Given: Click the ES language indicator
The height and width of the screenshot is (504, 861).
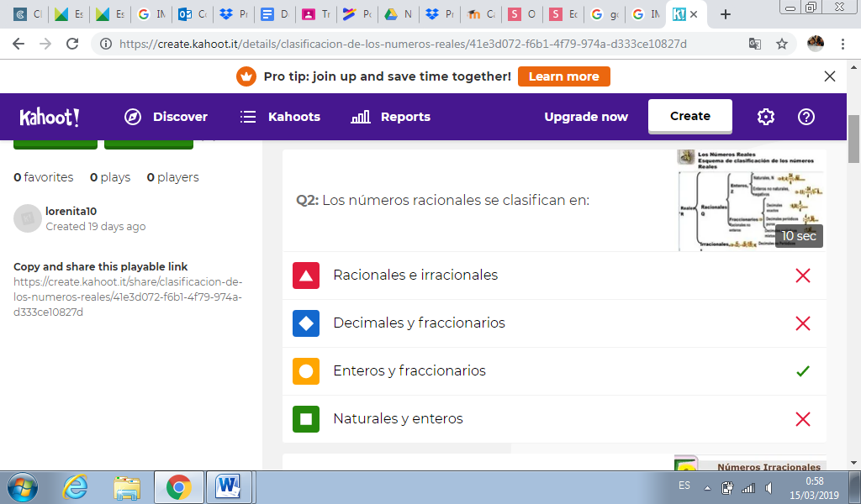Looking at the screenshot, I should [x=684, y=486].
